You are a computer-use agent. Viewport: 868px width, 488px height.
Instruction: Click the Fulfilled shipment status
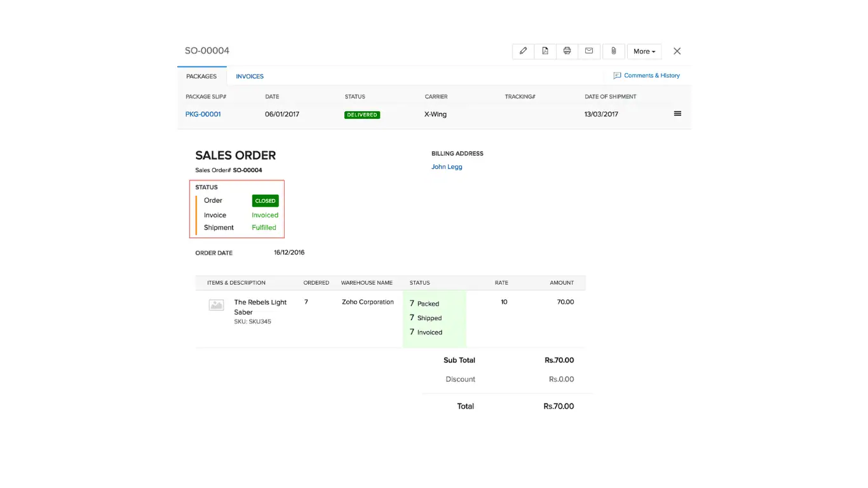click(x=264, y=227)
